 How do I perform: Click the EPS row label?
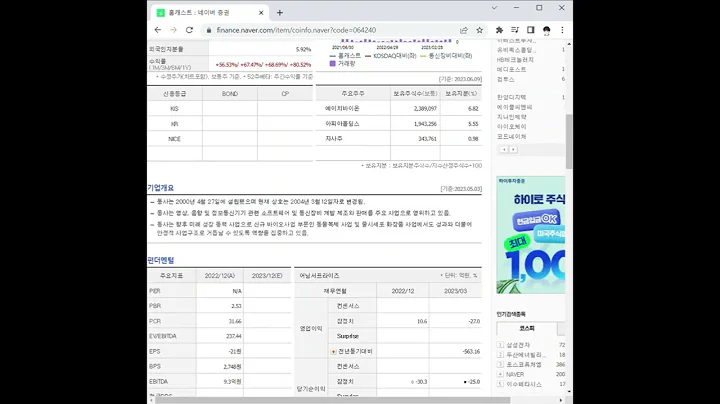point(155,351)
